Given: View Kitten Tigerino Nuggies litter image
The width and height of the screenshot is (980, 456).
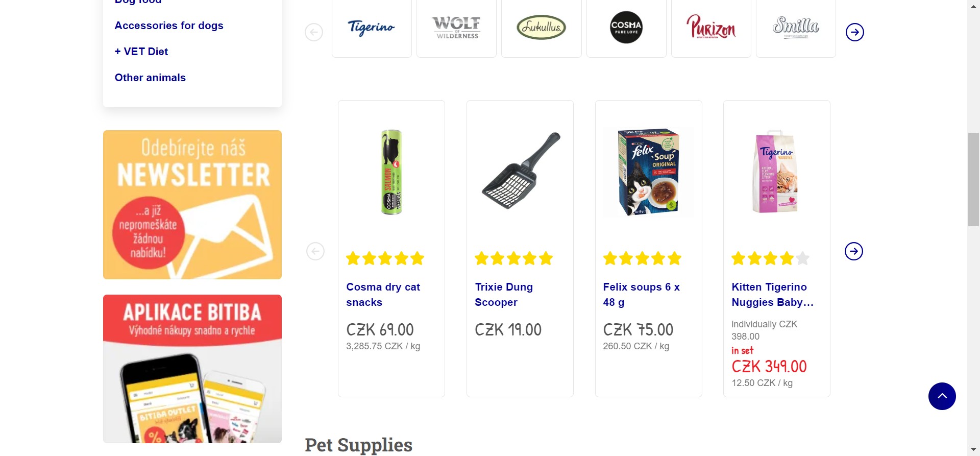Looking at the screenshot, I should tap(776, 172).
